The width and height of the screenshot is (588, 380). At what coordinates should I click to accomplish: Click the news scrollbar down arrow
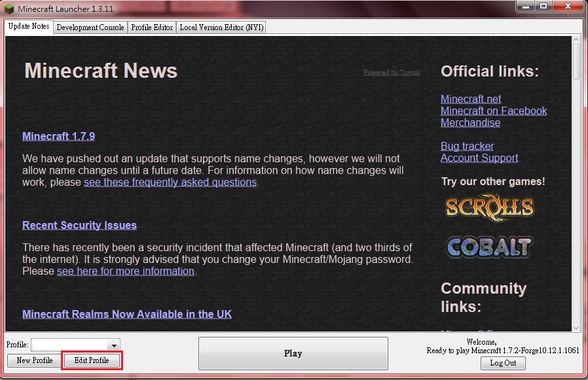(576, 328)
